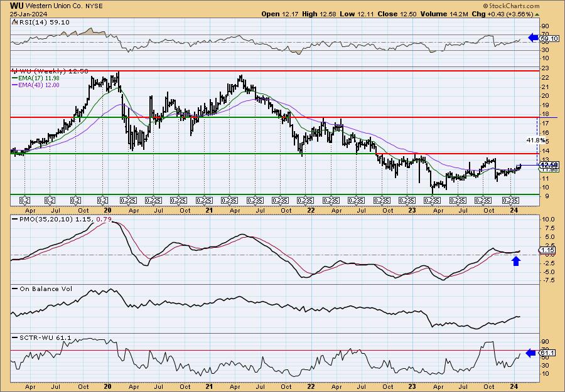Viewport: 565px width, 392px height.
Task: Click the first 0.225 dividend marker
Action: 128,201
